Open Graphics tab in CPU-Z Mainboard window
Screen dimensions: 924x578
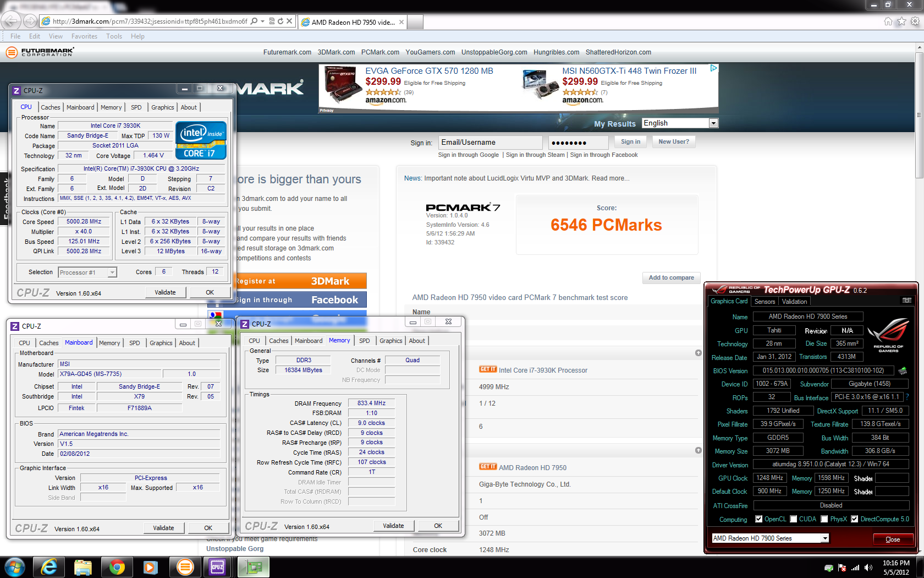point(161,343)
